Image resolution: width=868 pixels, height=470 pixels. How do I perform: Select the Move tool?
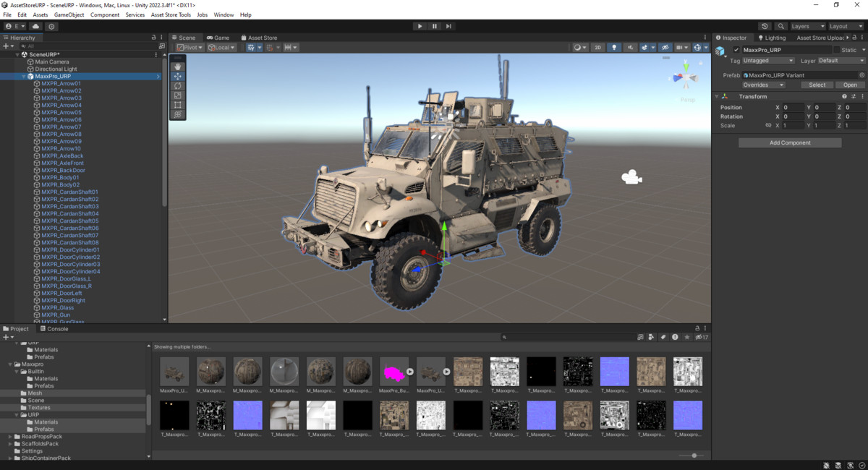[x=178, y=76]
